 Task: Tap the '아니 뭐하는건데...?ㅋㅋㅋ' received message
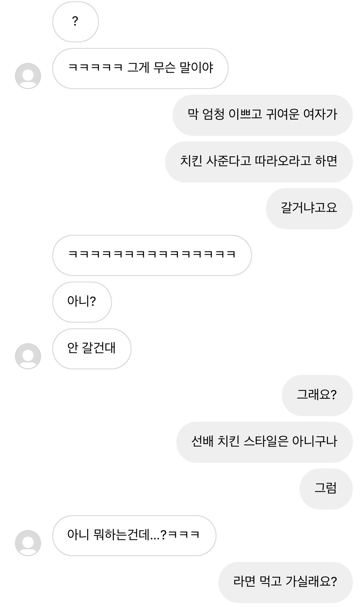coord(134,536)
